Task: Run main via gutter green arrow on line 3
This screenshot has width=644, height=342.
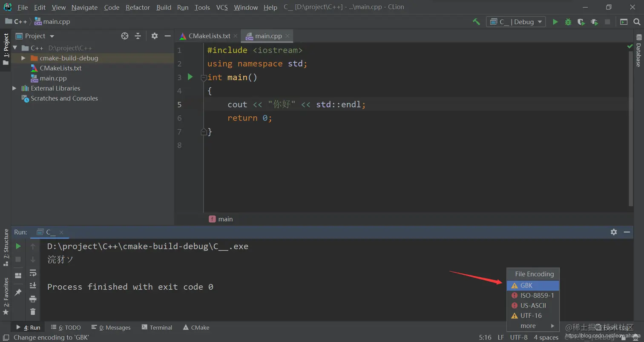Action: click(190, 77)
